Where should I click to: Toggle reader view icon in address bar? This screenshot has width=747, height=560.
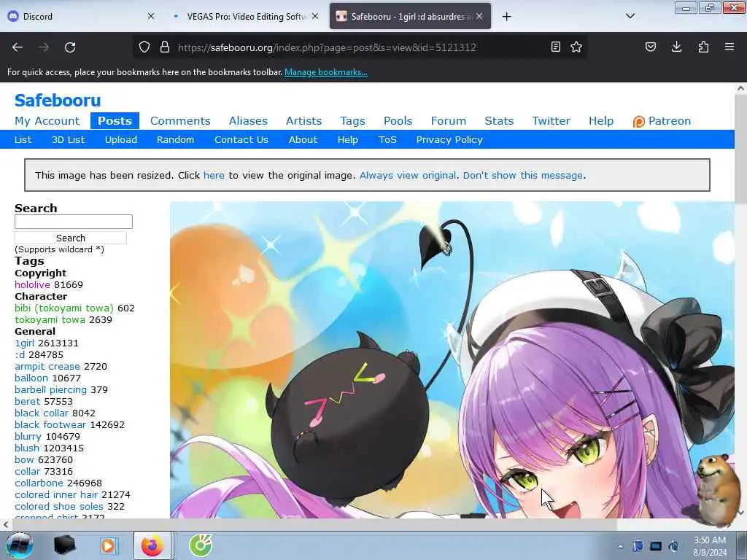555,47
